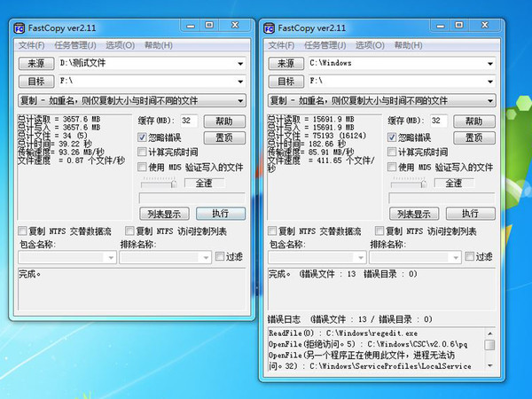The width and height of the screenshot is (532, 399).
Task: Toggle 过滤 checkbox in right window
Action: click(x=470, y=256)
